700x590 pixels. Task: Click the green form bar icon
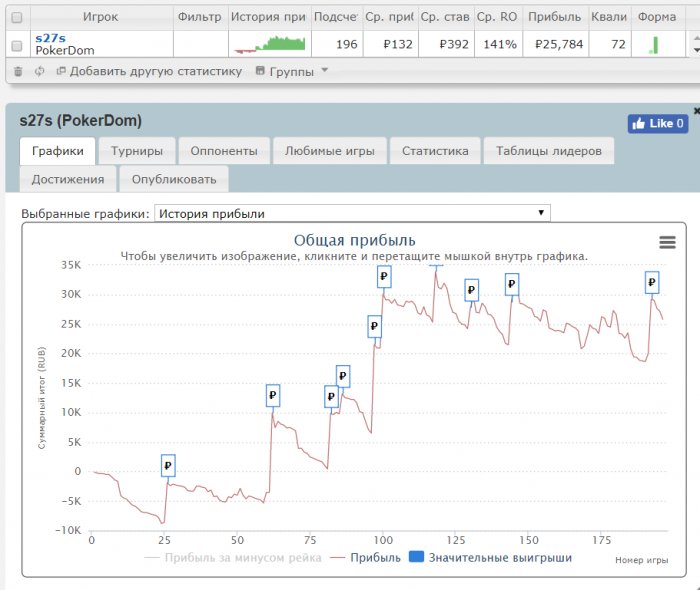click(655, 45)
